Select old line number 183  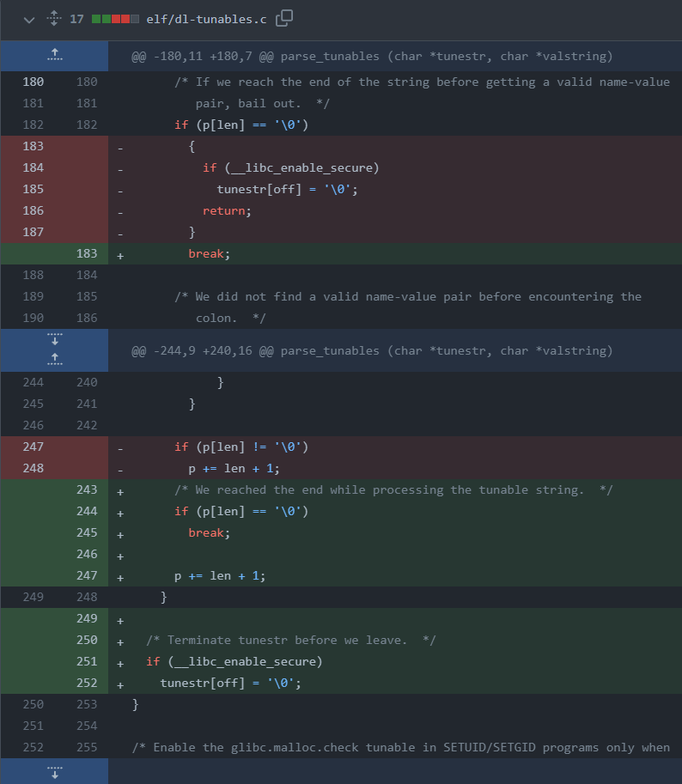[31, 147]
